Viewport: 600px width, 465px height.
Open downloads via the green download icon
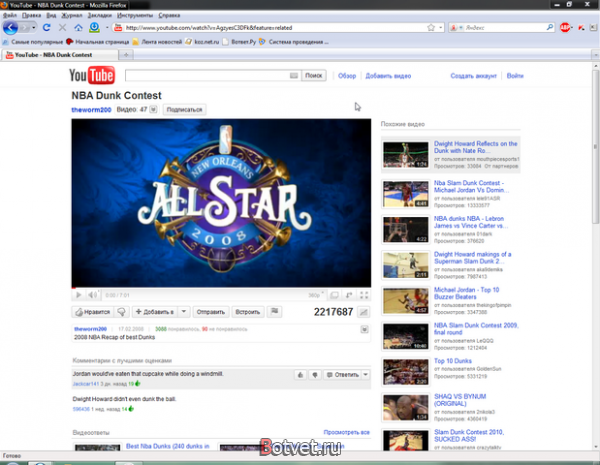click(94, 27)
